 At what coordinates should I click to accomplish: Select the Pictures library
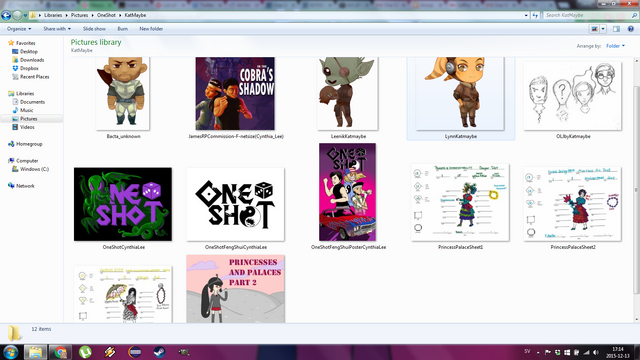point(29,119)
